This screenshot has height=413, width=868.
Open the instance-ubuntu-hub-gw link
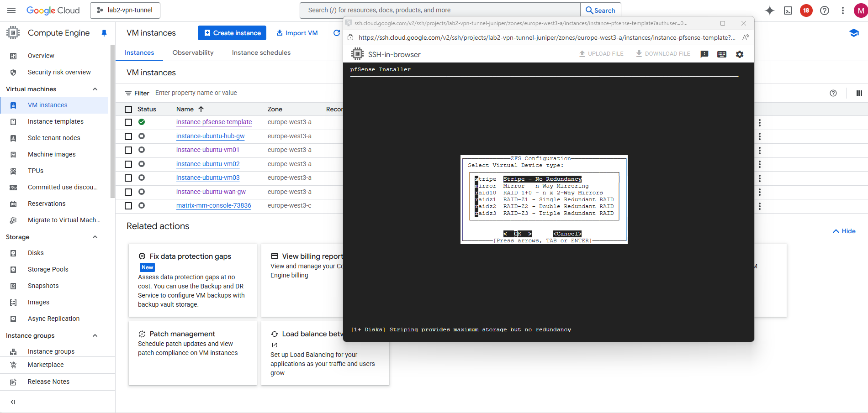(210, 136)
